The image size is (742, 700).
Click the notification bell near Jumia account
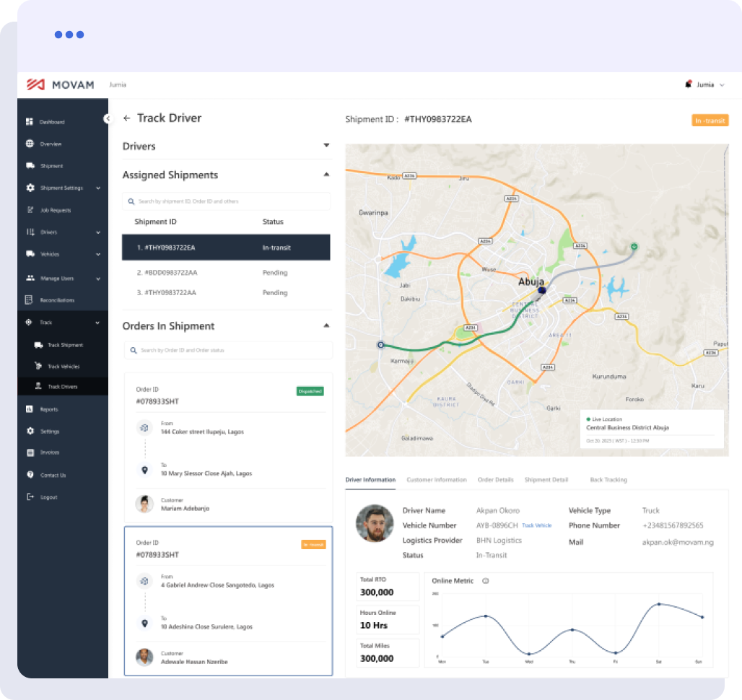pyautogui.click(x=687, y=84)
